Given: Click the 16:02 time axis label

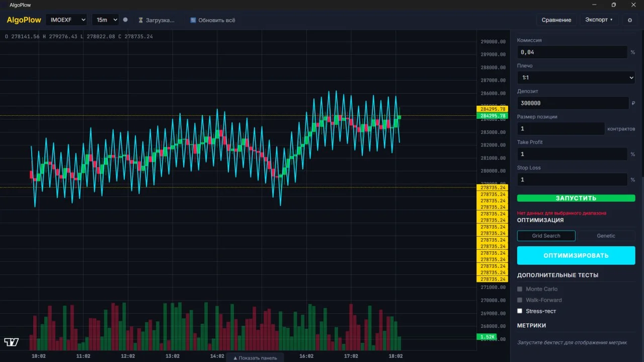Looking at the screenshot, I should [306, 356].
